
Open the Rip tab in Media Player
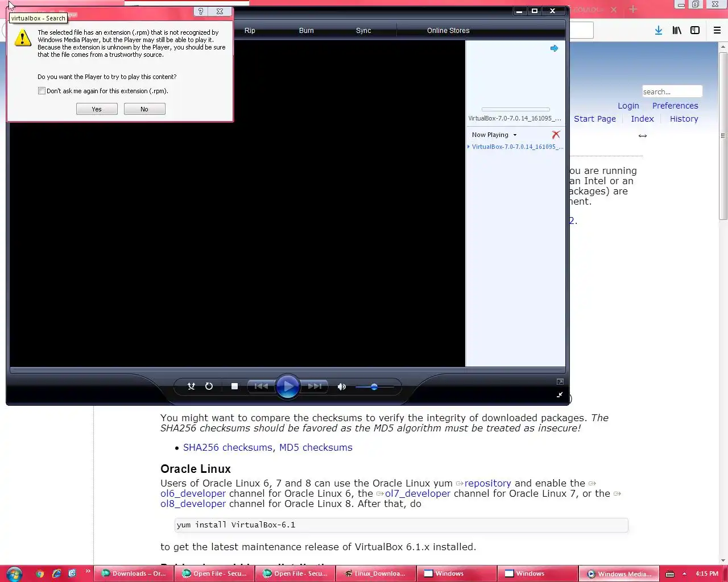pos(250,31)
